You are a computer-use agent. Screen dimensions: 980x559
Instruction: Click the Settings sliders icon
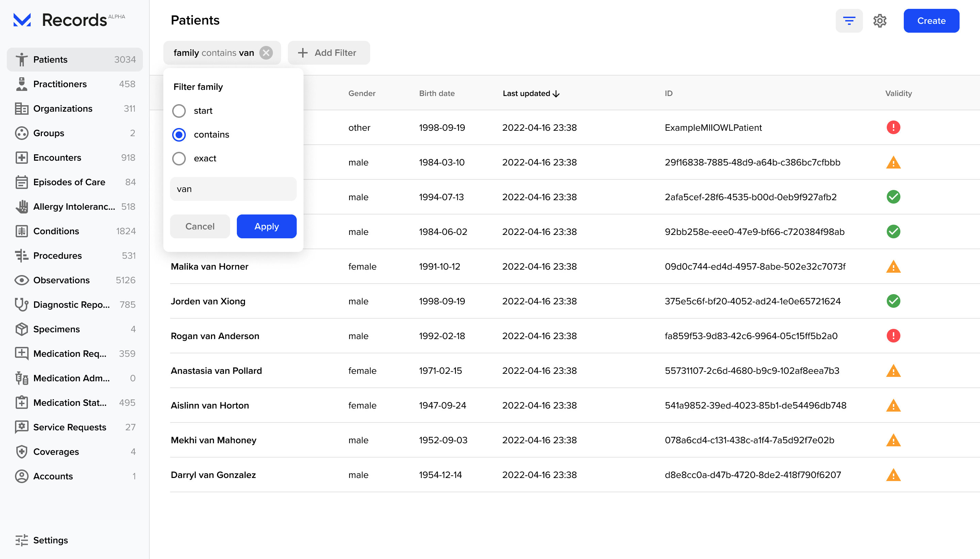click(x=22, y=541)
